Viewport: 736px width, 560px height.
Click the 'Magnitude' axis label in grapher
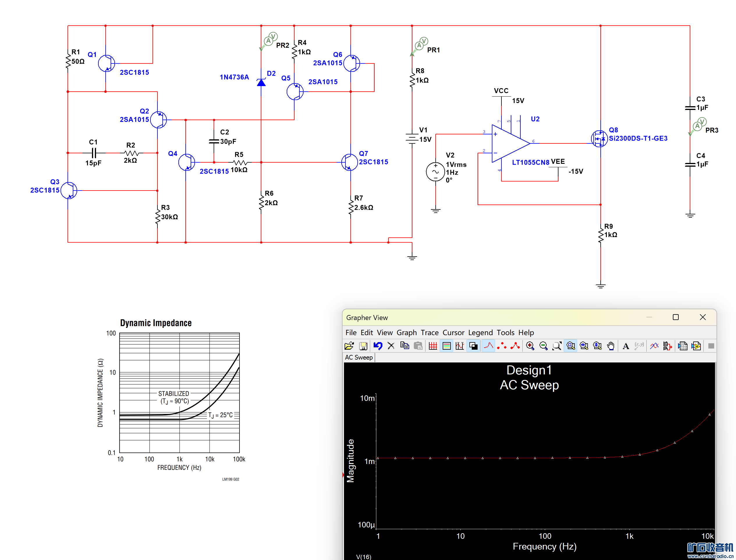click(350, 461)
